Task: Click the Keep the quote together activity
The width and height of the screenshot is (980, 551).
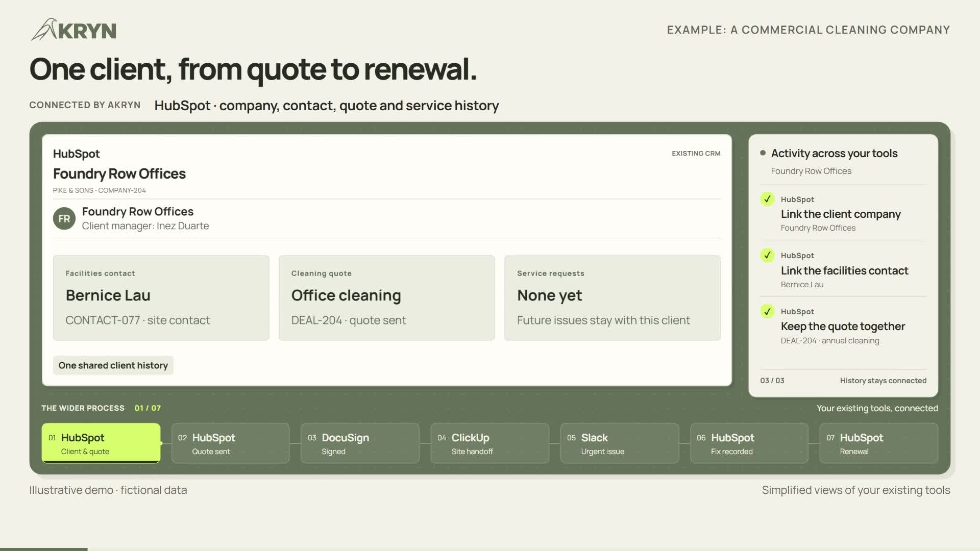Action: coord(843,325)
